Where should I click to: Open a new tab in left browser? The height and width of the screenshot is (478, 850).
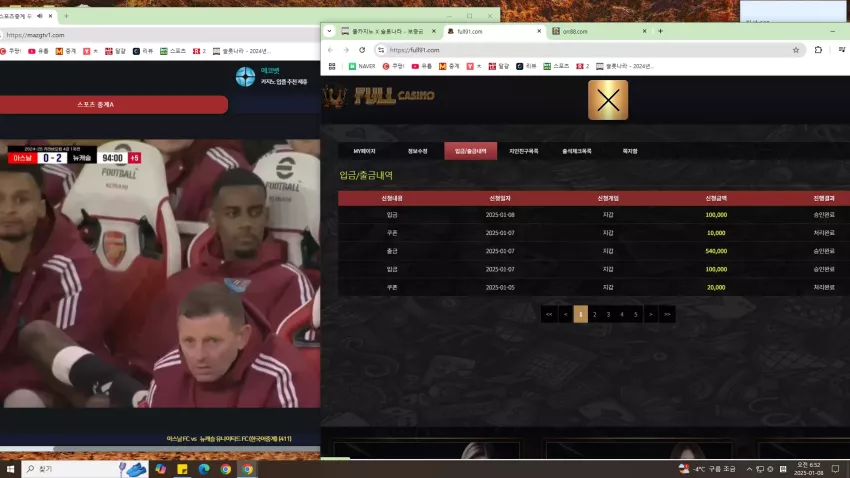coord(66,16)
